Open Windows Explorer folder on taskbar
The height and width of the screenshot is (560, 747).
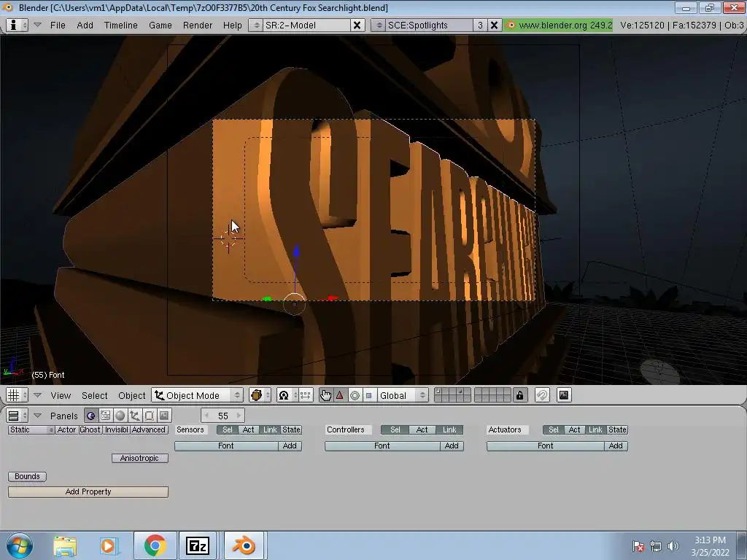(65, 546)
